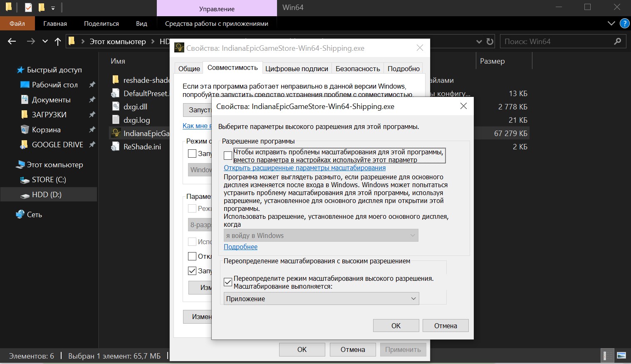Open GOOGLE DRIVE folder in navigation pane
Screen dimensions: 631x364
point(57,145)
